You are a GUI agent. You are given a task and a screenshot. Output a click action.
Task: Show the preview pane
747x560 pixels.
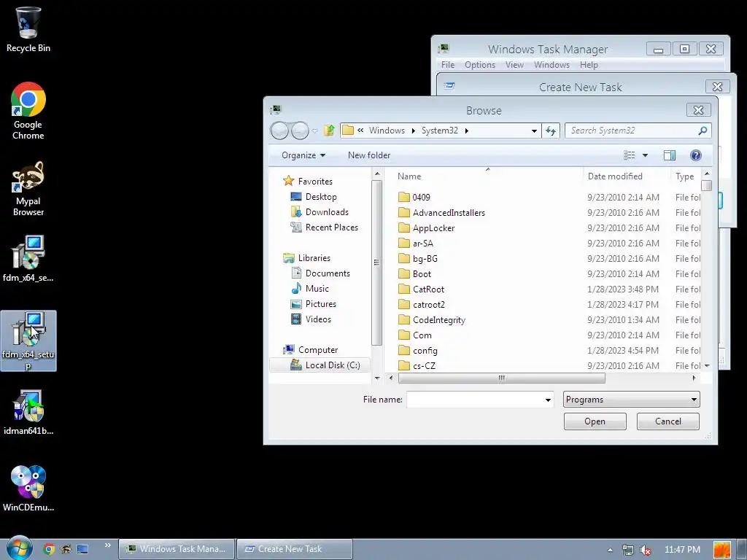coord(670,155)
